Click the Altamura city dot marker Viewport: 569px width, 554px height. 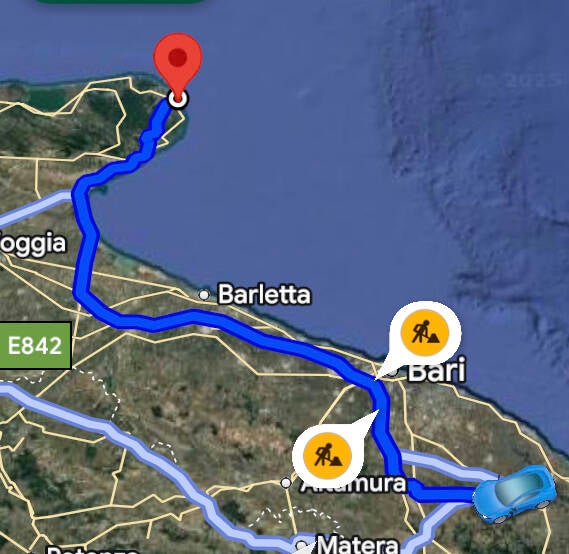click(286, 483)
